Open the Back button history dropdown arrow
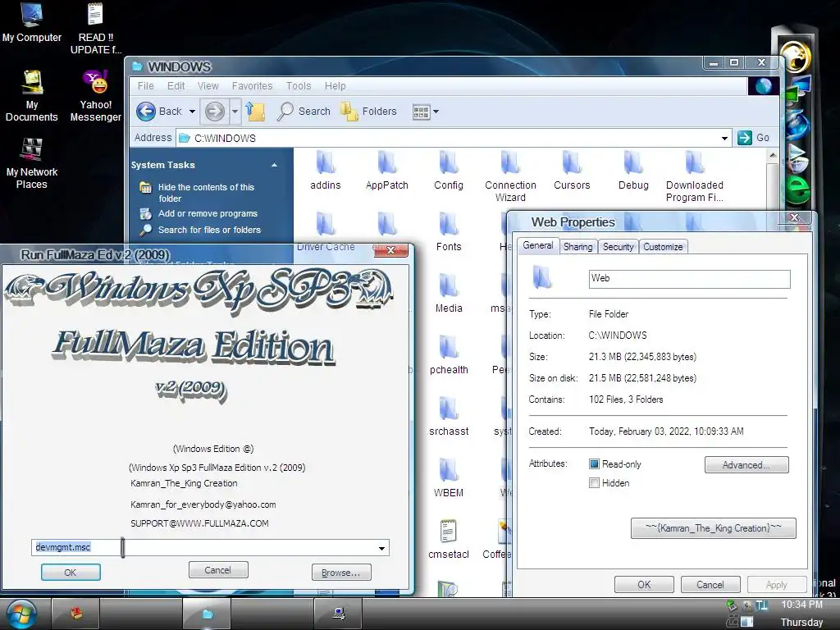This screenshot has width=840, height=630. [192, 112]
